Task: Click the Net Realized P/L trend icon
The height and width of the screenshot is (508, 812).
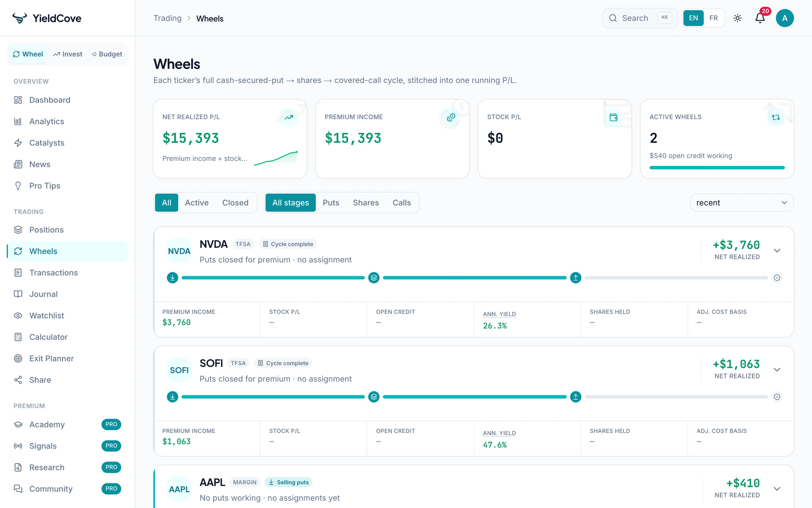Action: [289, 118]
